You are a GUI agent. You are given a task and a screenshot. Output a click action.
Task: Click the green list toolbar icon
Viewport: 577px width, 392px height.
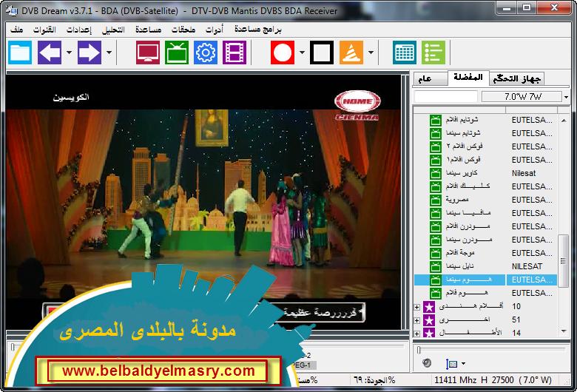[433, 53]
